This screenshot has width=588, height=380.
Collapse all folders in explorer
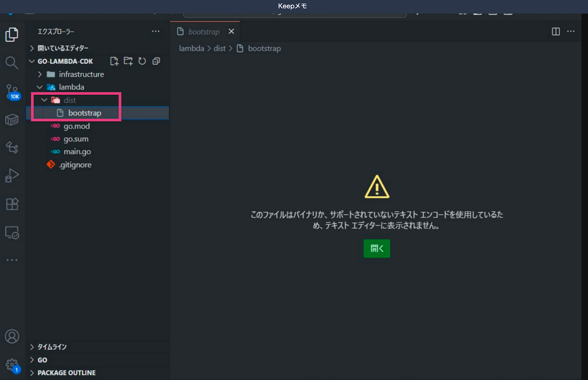pos(156,61)
